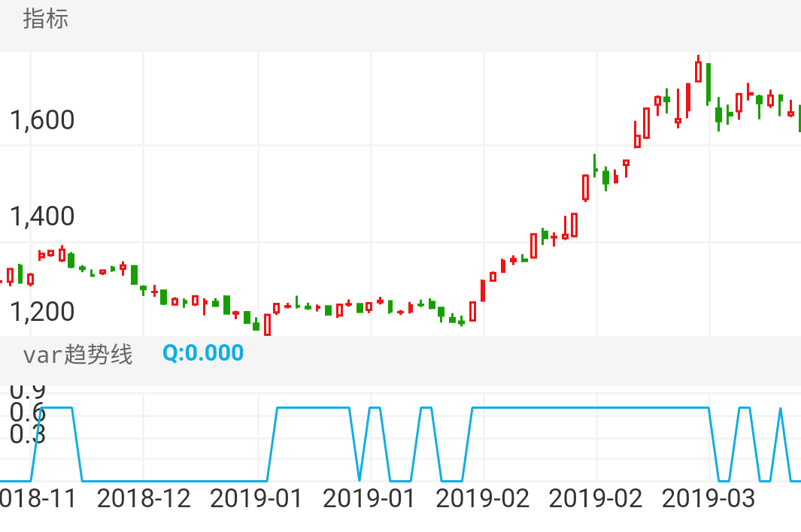Click the Q:0.000 indicator value readout
Screen dimensions: 801x532
[203, 353]
